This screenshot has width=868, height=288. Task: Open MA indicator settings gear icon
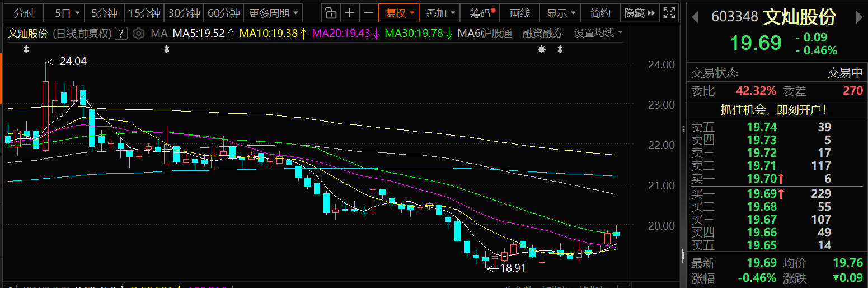139,34
